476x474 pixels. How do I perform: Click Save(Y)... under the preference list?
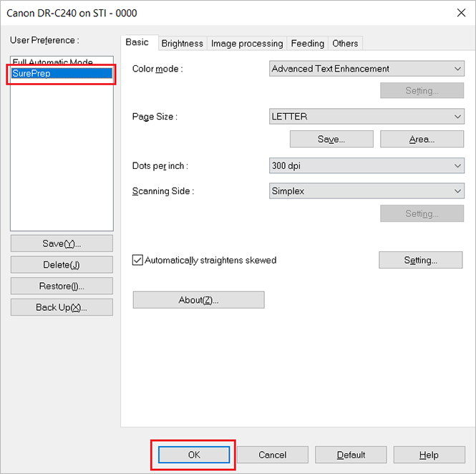tap(62, 243)
